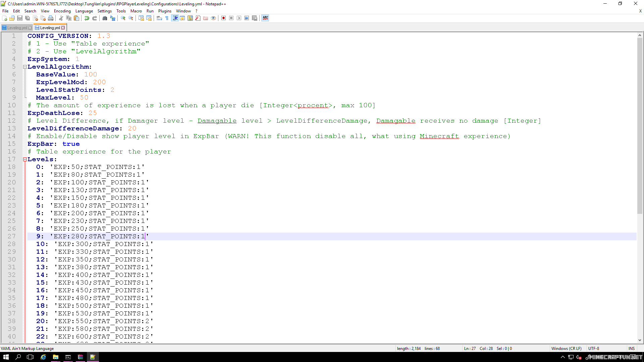Toggle the Word wrap toolbar button

(159, 18)
